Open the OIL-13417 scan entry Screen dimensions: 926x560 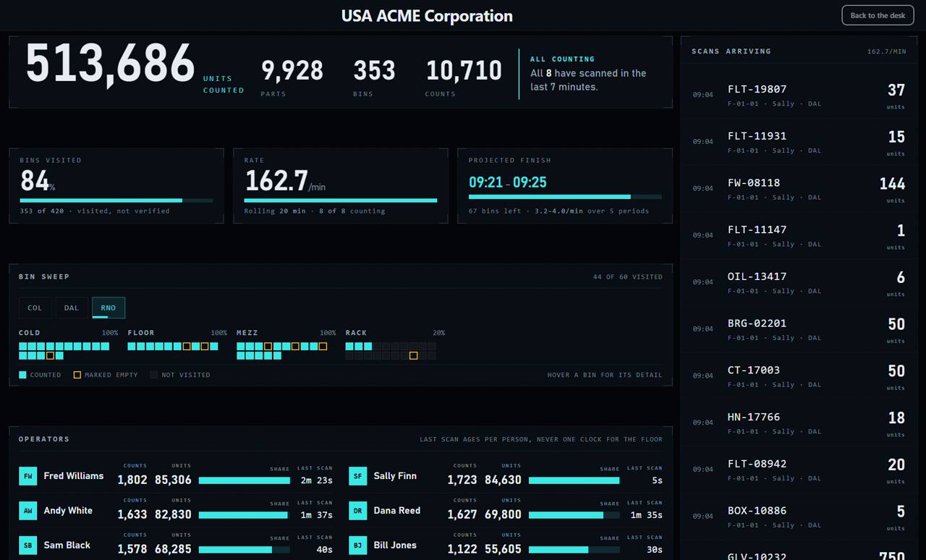799,282
